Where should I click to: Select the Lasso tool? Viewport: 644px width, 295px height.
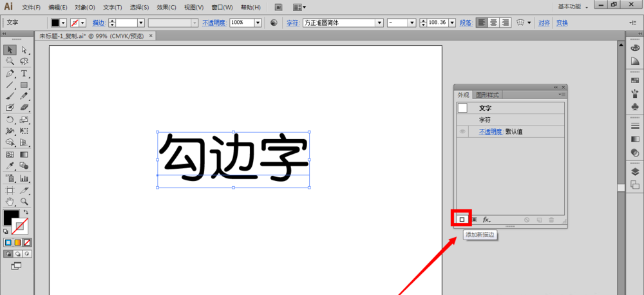24,62
